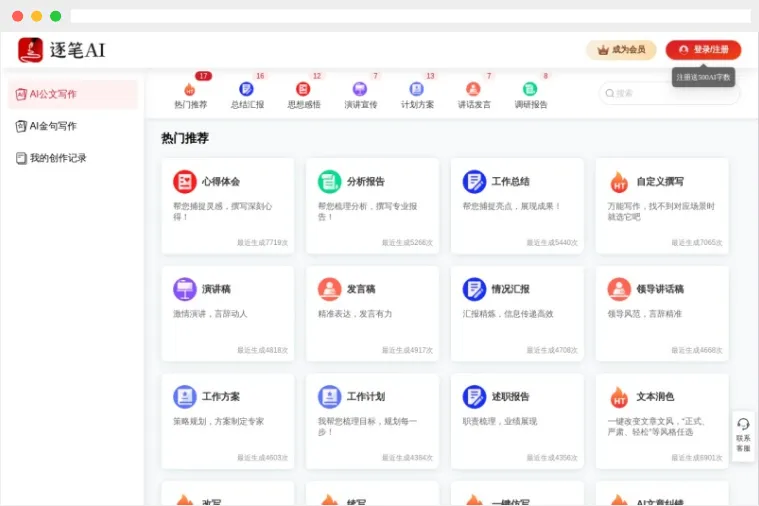The width and height of the screenshot is (759, 506).
Task: Select the 讲话发言 category icon
Action: [473, 89]
